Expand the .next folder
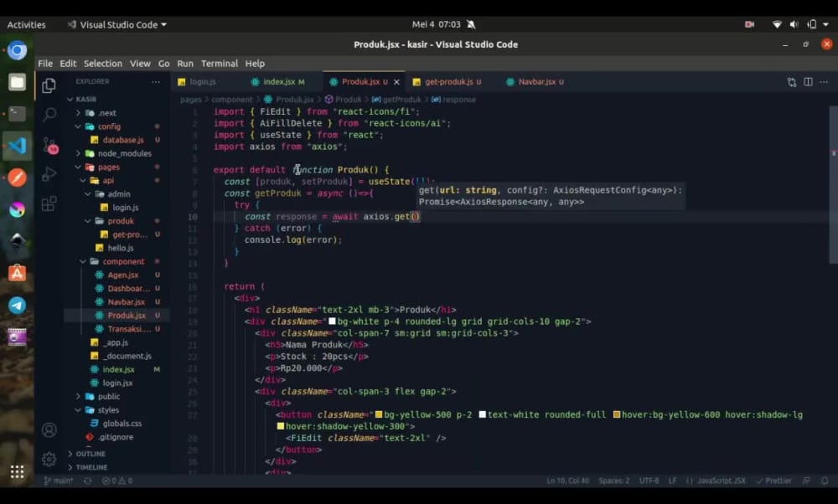Image resolution: width=838 pixels, height=504 pixels. [x=78, y=113]
